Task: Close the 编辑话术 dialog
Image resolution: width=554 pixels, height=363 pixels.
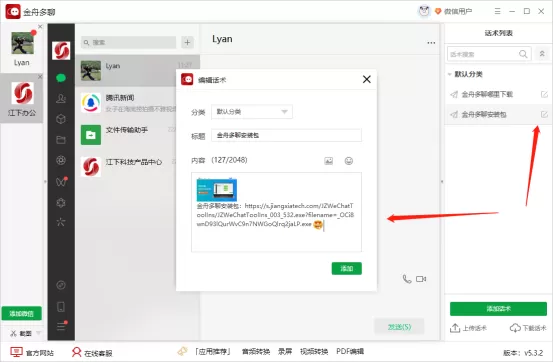Action: [367, 79]
